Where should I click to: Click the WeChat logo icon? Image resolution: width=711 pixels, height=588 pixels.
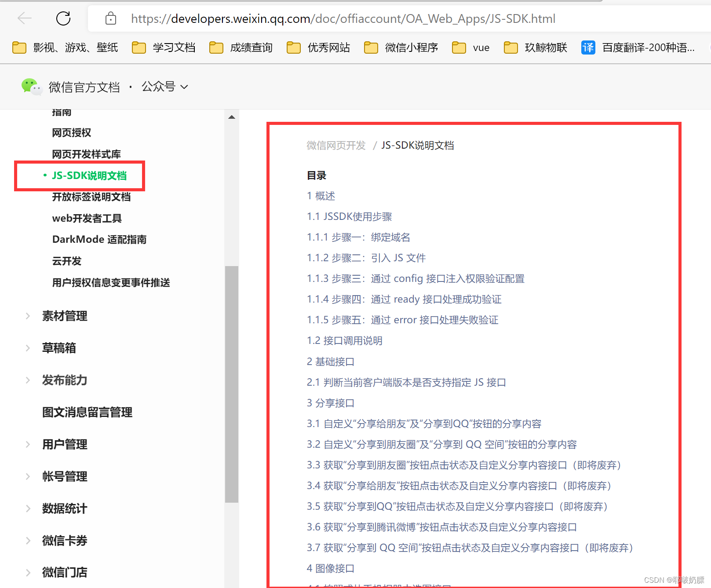click(x=32, y=87)
